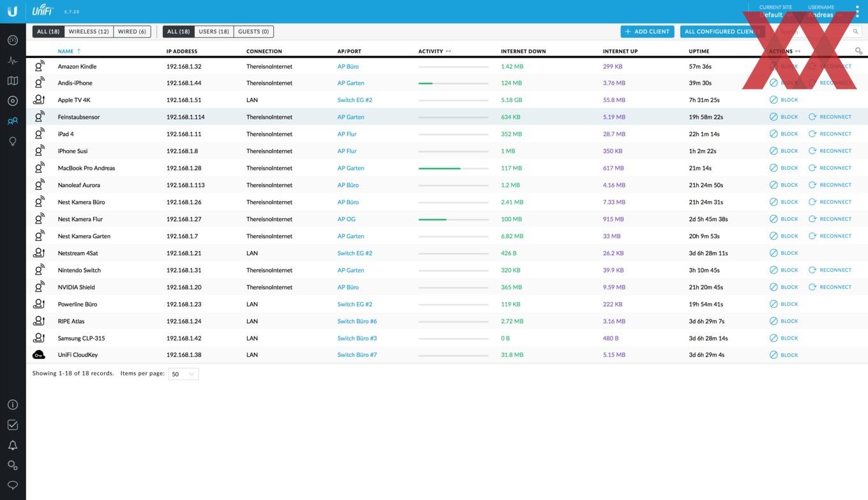Screen dimensions: 868x500
Task: Select ALL (18) tab beside Wireless
Action: (x=48, y=31)
